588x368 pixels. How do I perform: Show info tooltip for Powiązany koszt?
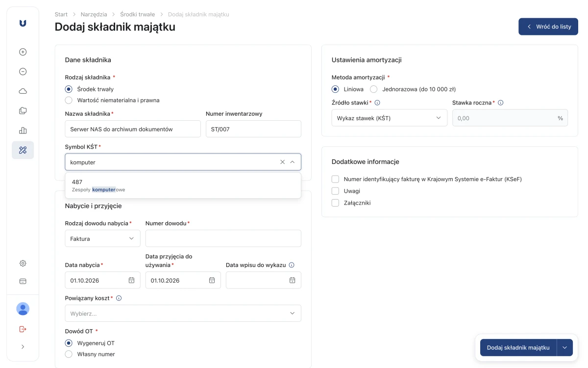click(x=119, y=298)
